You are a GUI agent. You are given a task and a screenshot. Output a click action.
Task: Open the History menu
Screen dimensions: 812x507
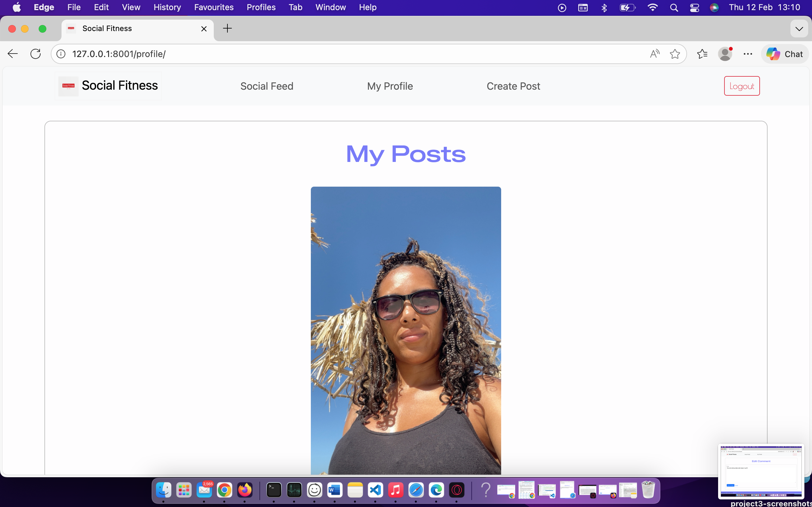[x=167, y=7]
